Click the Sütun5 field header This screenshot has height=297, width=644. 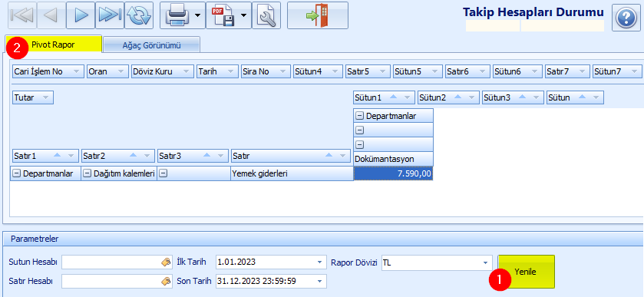418,71
